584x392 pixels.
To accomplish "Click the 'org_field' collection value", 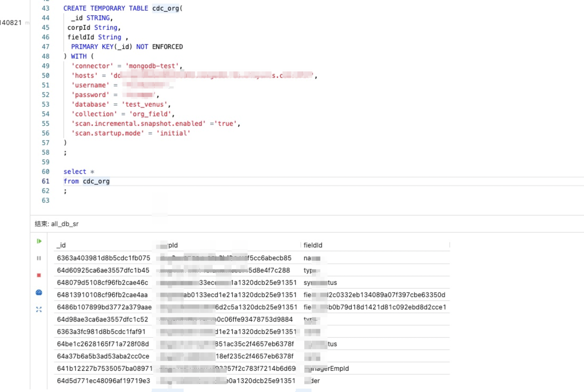I will pyautogui.click(x=150, y=114).
